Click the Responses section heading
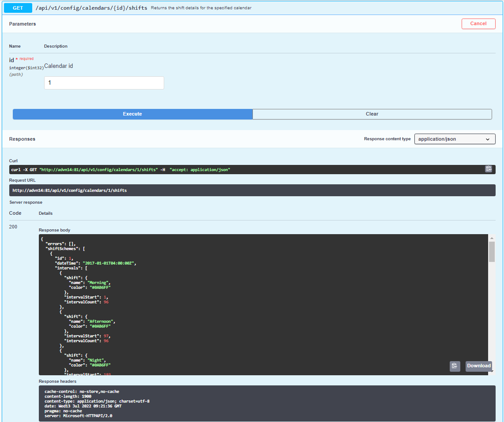This screenshot has width=504, height=422. 22,139
